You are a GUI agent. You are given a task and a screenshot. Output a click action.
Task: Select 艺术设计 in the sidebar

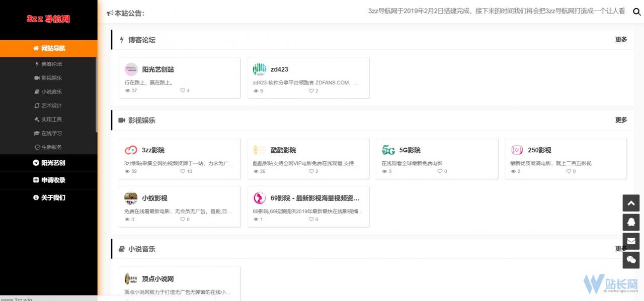tap(48, 106)
